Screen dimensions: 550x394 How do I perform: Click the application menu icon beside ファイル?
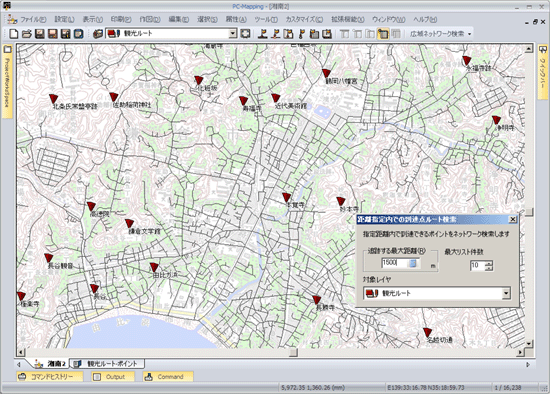click(x=12, y=19)
